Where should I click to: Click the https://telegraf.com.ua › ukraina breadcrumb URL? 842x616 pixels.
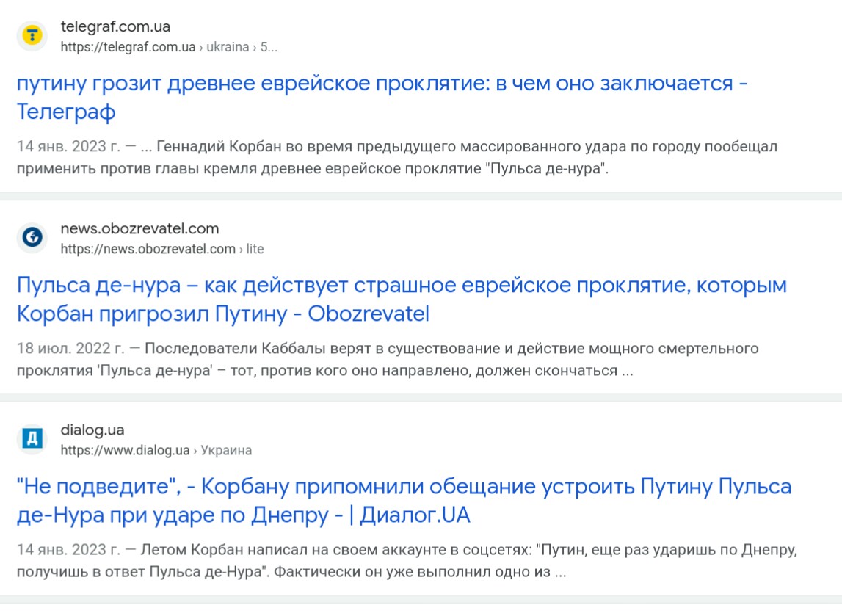(x=169, y=47)
